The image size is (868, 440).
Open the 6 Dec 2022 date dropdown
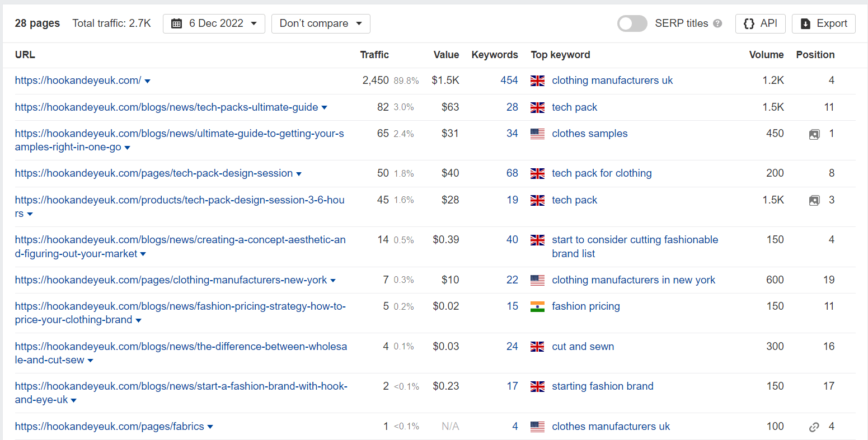(x=214, y=23)
